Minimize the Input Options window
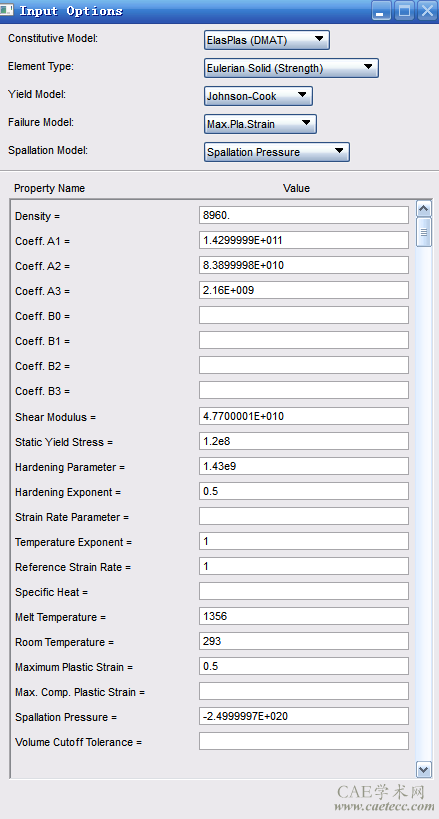This screenshot has height=819, width=439. (x=382, y=11)
